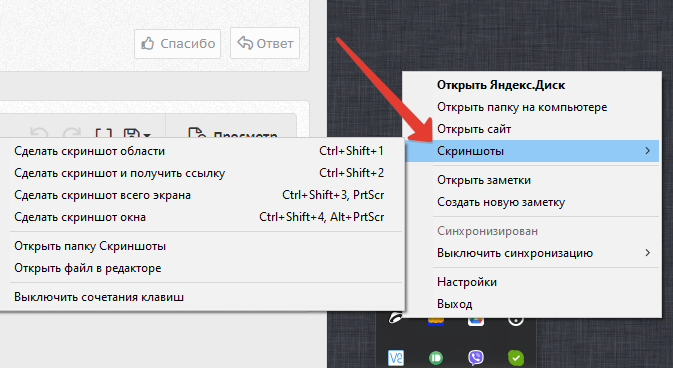Open the save icon dropdown in editor toolbar
Image resolution: width=673 pixels, height=368 pixels.
tap(136, 133)
